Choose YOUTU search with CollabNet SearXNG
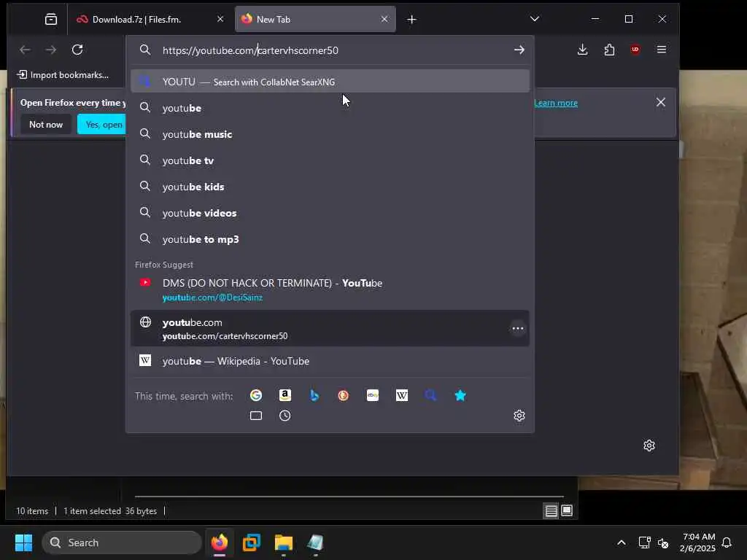Viewport: 747px width, 560px height. 330,82
